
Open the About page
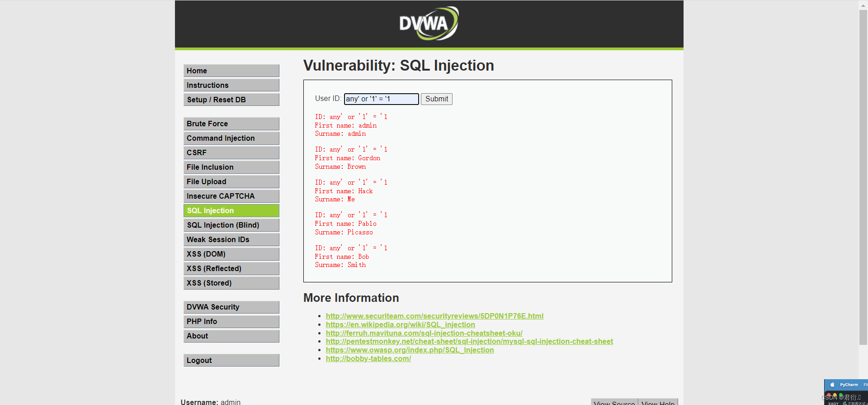(x=231, y=336)
